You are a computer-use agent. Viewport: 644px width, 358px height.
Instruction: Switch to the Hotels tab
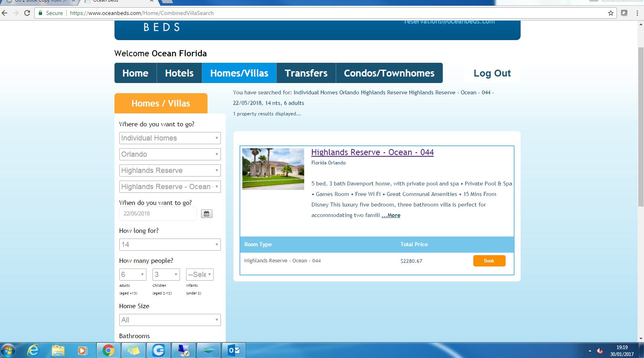[x=179, y=73]
